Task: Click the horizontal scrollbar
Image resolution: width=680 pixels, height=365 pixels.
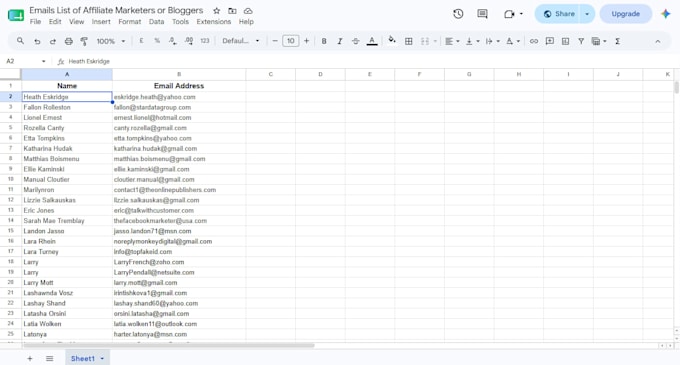Action: tap(168, 345)
